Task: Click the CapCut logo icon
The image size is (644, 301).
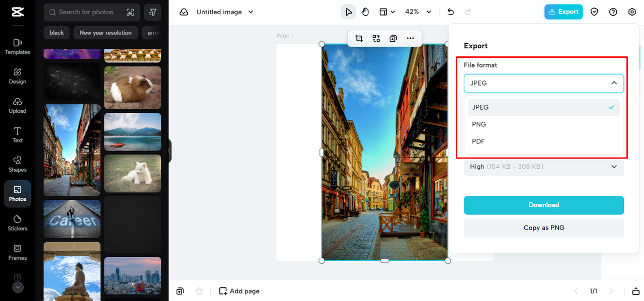Action: 18,12
